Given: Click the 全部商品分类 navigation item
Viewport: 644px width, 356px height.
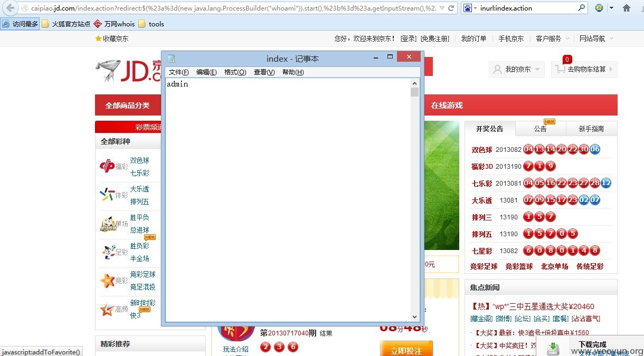Looking at the screenshot, I should pos(127,105).
